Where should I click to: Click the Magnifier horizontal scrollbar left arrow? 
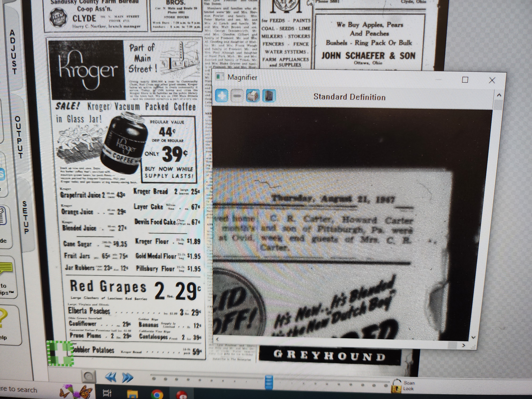[x=217, y=339]
